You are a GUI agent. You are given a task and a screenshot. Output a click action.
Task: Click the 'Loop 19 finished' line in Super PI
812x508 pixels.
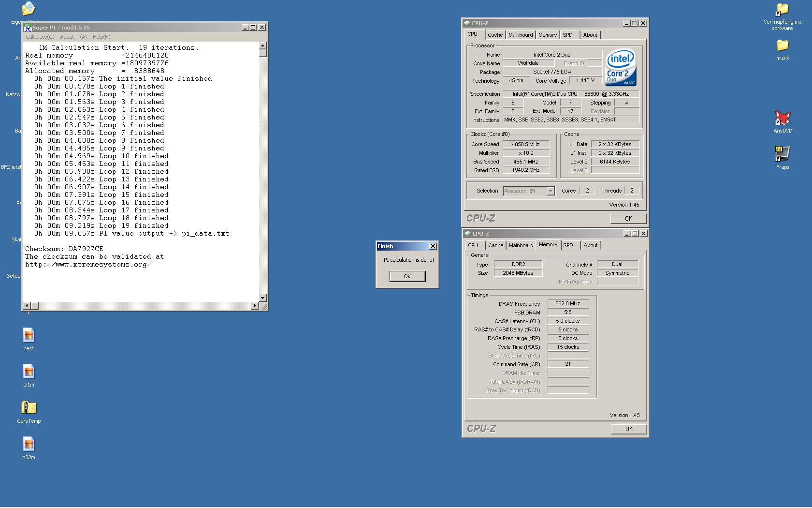pyautogui.click(x=101, y=225)
